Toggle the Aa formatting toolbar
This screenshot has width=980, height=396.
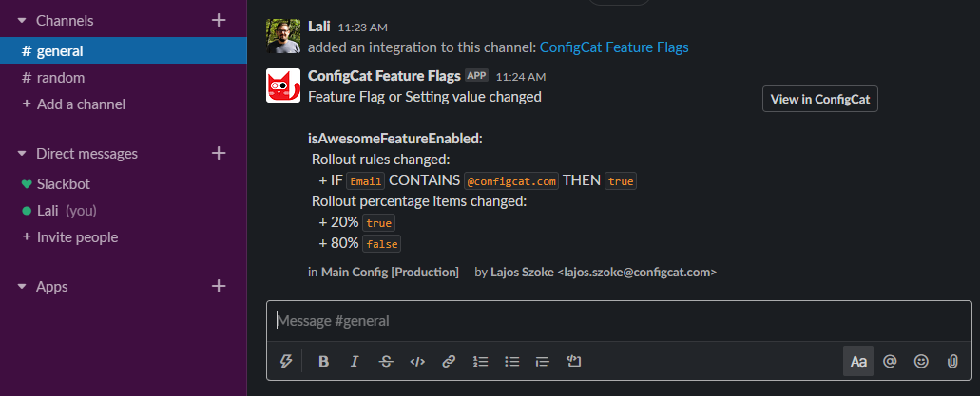tap(858, 361)
